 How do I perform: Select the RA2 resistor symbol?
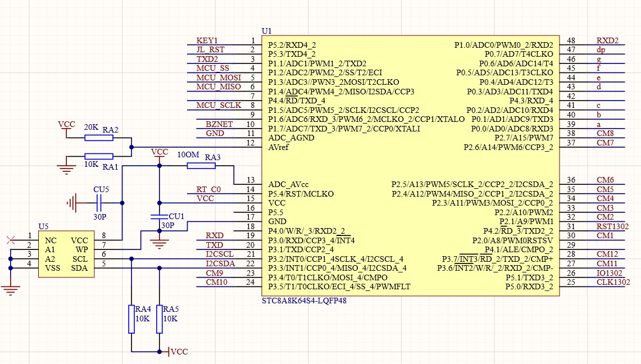coord(99,138)
